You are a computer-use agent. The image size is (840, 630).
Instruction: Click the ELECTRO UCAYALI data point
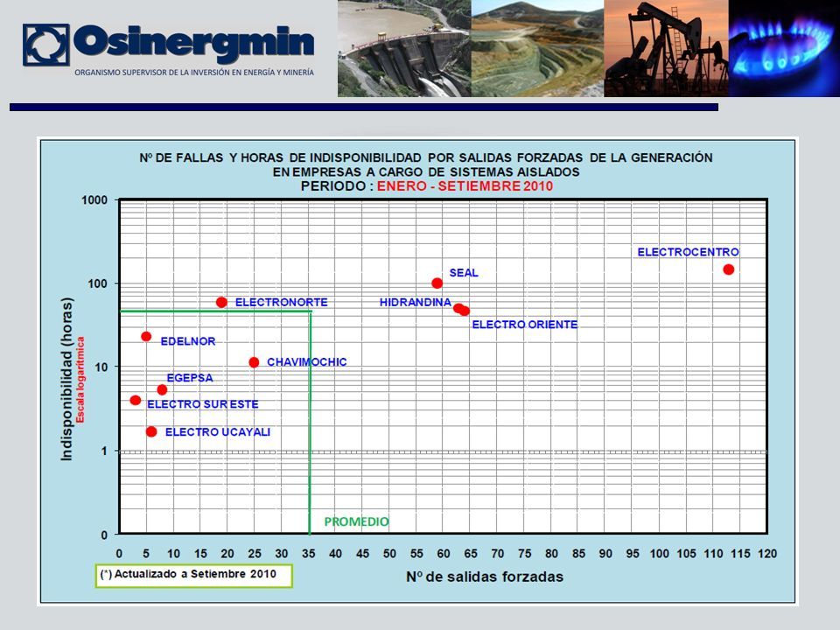tap(151, 431)
